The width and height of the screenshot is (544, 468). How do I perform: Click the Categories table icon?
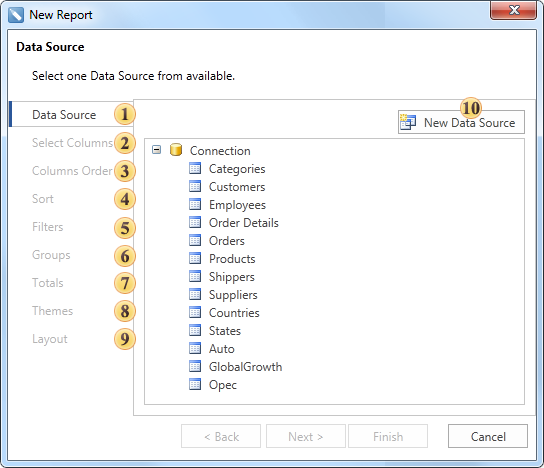195,169
